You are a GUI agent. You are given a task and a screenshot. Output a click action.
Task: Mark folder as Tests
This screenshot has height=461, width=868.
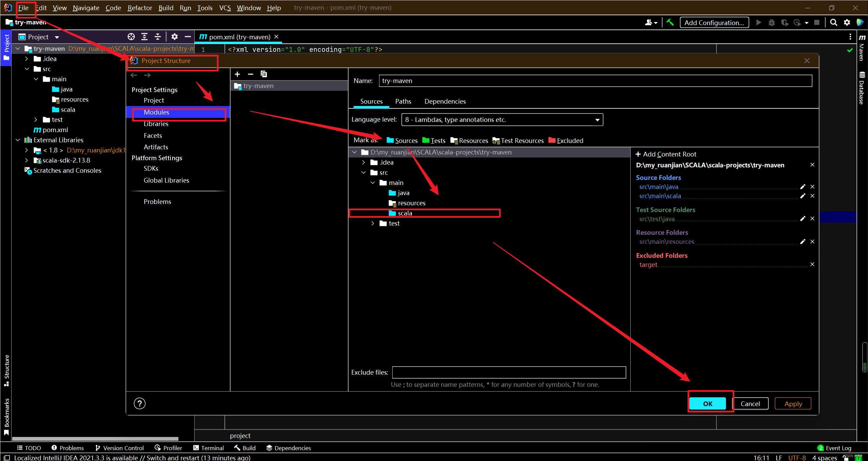click(x=434, y=141)
